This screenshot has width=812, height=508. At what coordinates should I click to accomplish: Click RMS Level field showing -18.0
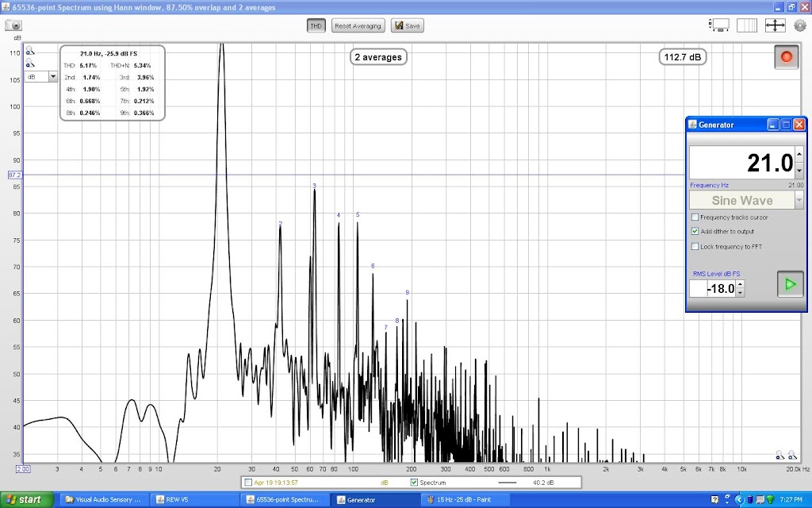coord(713,288)
